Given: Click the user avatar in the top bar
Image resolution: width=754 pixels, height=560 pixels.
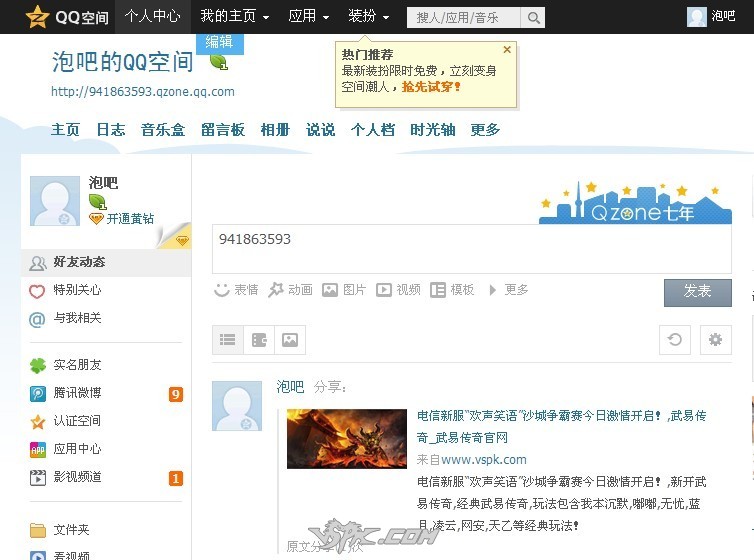Looking at the screenshot, I should click(x=696, y=17).
